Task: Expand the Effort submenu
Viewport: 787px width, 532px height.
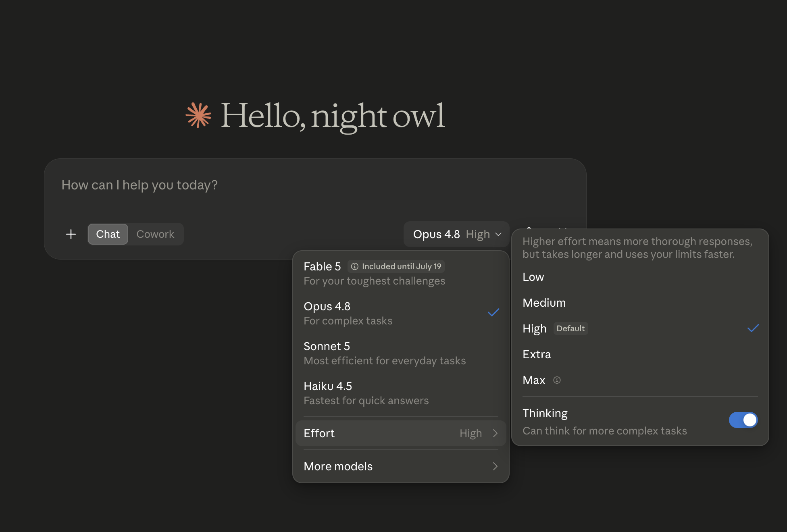Action: tap(401, 433)
